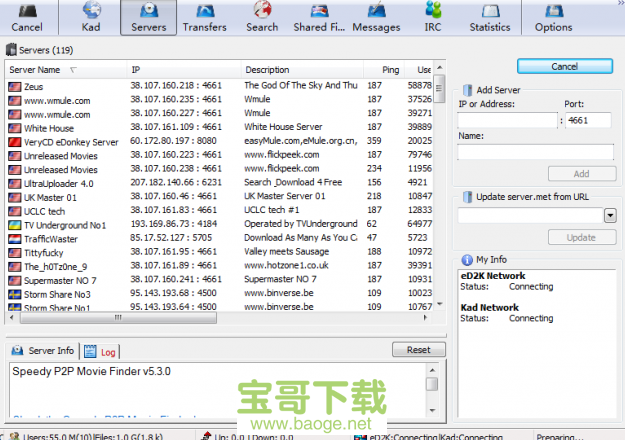Click the Update server.met section icon
Image resolution: width=625 pixels, height=440 pixels.
coord(467,197)
